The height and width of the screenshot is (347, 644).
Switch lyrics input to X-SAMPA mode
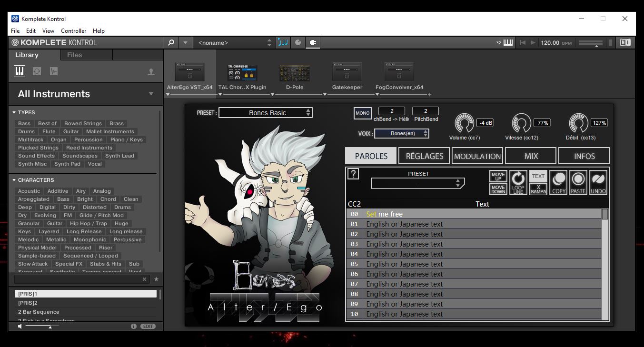[538, 189]
